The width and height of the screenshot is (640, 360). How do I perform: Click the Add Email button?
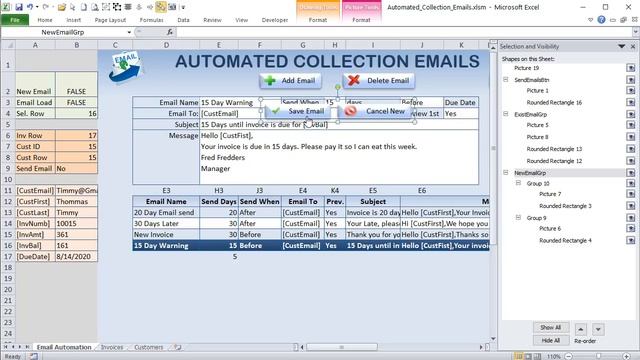pyautogui.click(x=290, y=81)
